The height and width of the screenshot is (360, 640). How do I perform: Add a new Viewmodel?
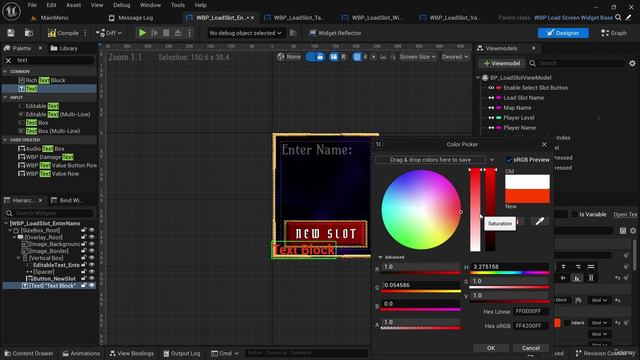[x=502, y=63]
